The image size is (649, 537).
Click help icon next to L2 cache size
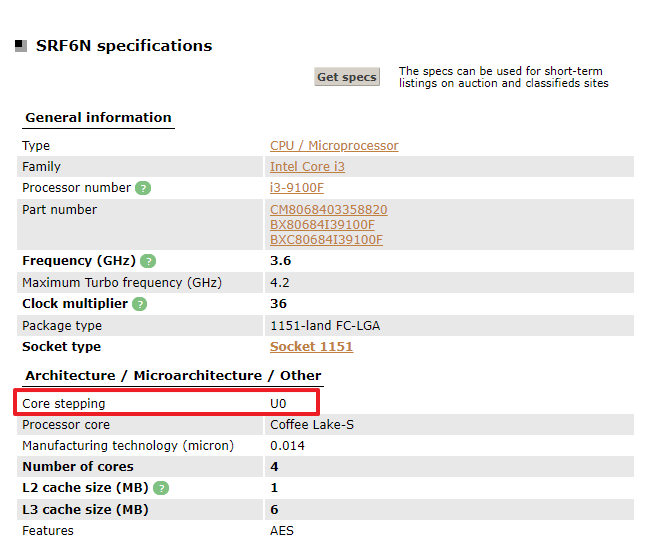point(161,488)
